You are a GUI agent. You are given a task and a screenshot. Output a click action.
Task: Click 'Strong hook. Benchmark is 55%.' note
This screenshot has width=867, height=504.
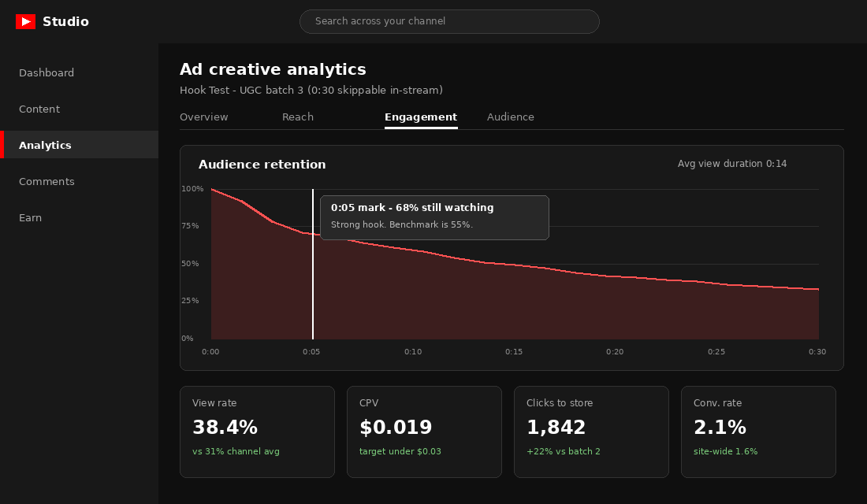point(402,225)
